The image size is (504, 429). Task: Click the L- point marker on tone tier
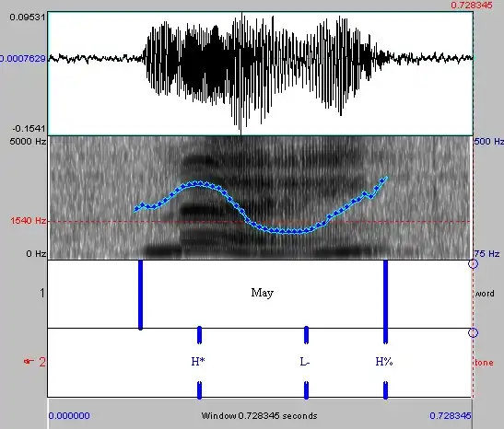[306, 335]
